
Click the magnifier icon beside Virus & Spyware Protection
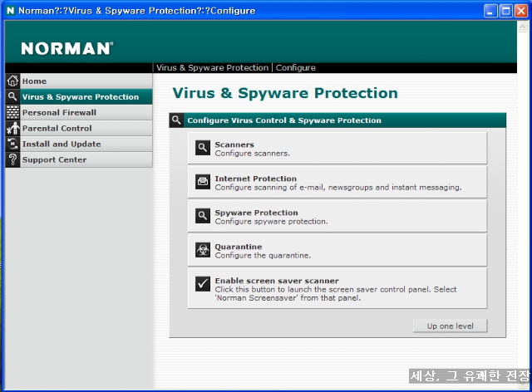point(12,96)
